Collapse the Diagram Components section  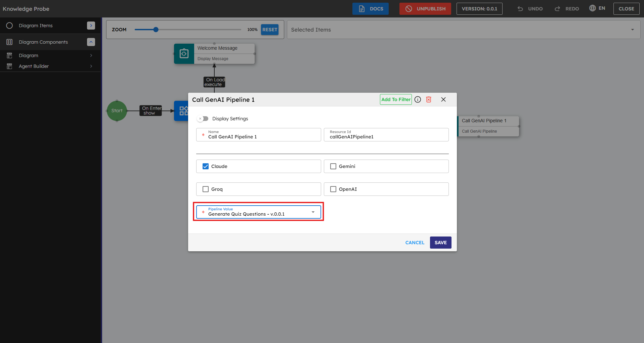(x=91, y=42)
